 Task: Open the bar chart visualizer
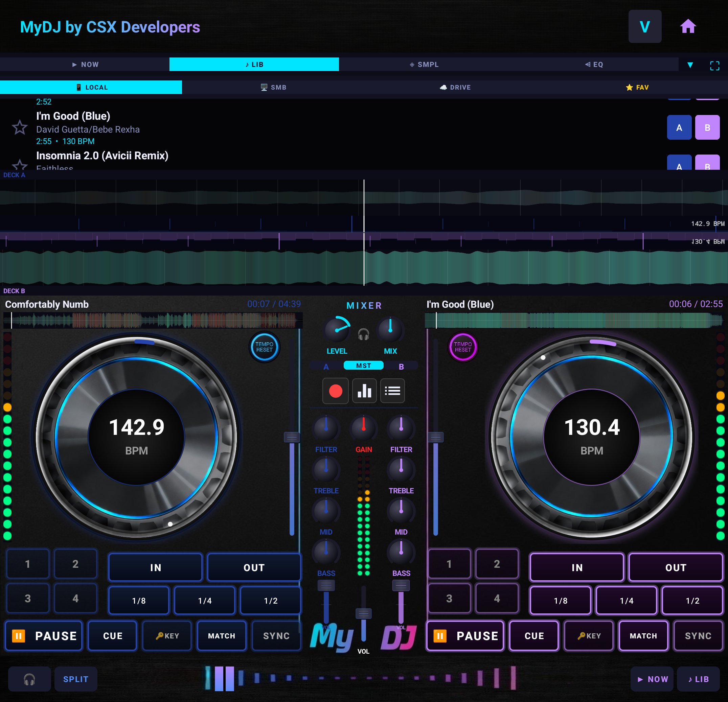(x=364, y=391)
